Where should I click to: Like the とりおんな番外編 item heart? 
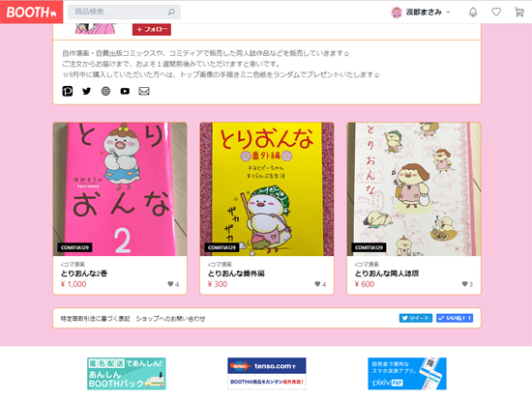317,284
